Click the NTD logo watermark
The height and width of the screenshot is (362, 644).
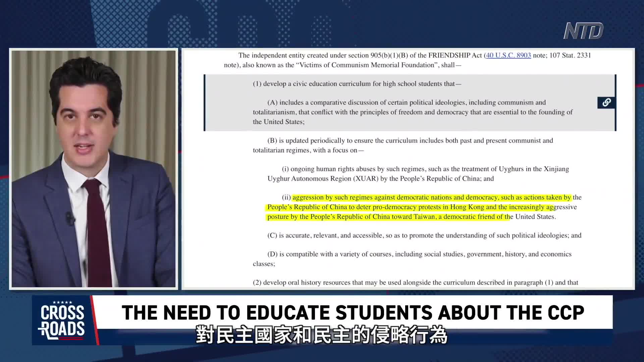coord(583,31)
